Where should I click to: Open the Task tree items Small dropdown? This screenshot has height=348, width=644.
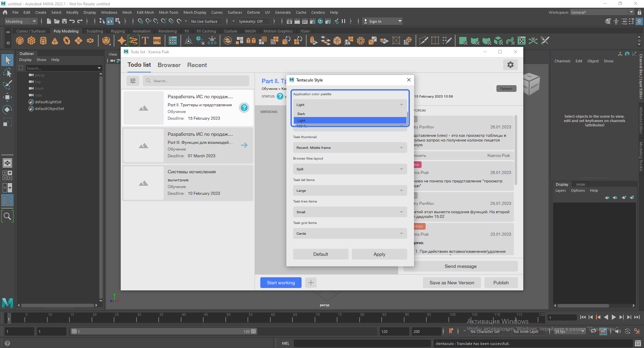click(x=350, y=212)
